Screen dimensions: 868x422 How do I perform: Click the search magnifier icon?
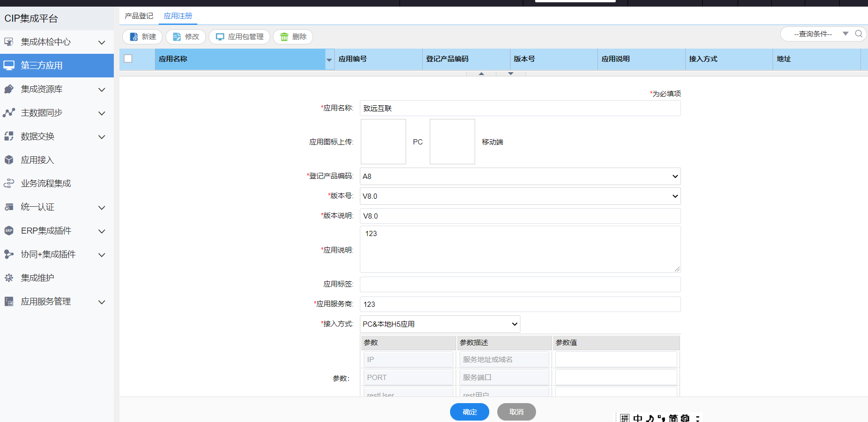tap(859, 34)
